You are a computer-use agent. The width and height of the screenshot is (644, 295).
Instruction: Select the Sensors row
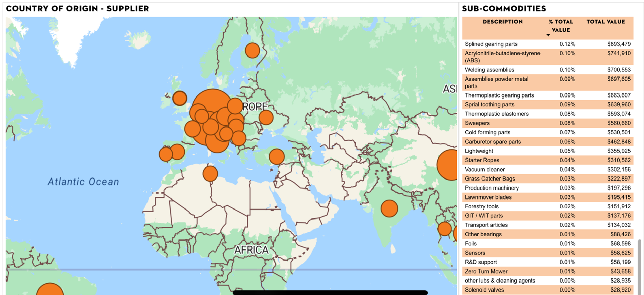point(548,253)
